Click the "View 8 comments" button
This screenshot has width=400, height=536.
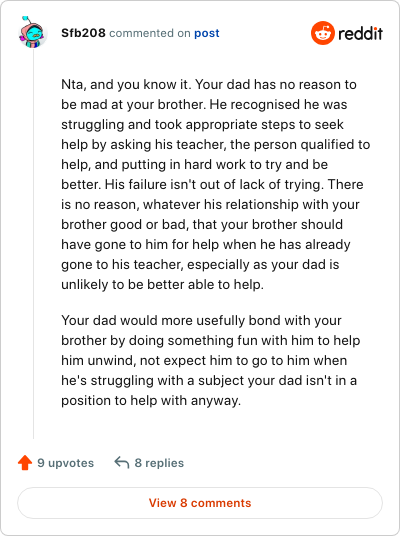pyautogui.click(x=200, y=503)
